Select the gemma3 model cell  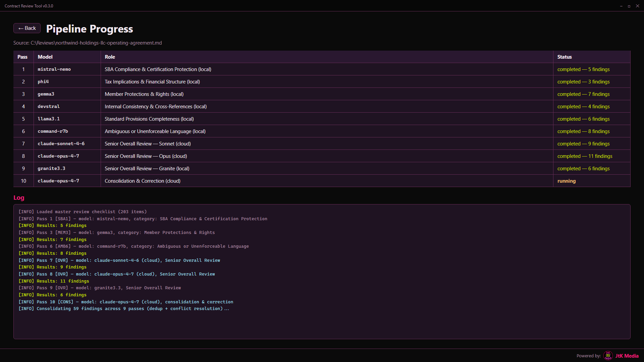tap(67, 94)
